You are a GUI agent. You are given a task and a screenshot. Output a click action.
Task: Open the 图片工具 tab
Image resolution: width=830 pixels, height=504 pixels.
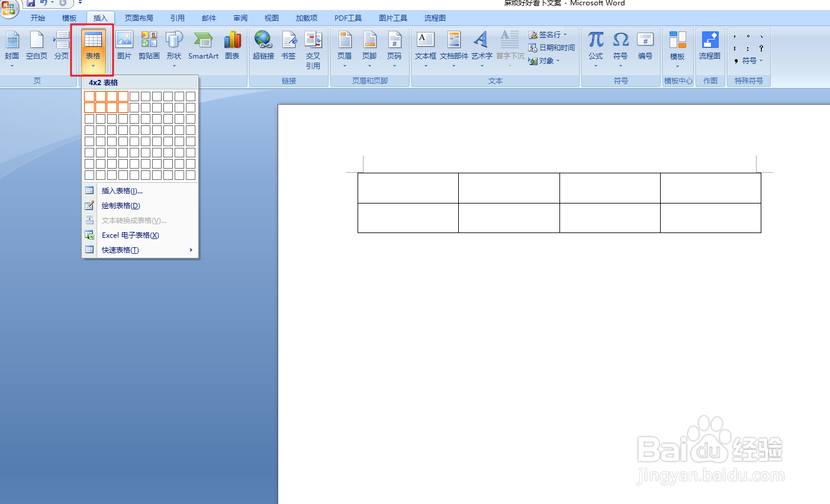[393, 18]
